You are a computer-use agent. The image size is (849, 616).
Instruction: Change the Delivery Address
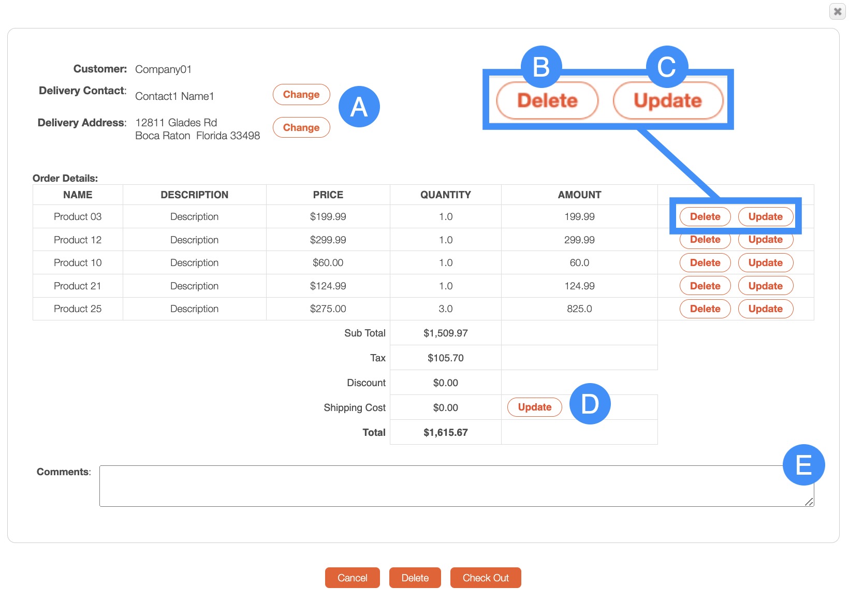pyautogui.click(x=301, y=128)
